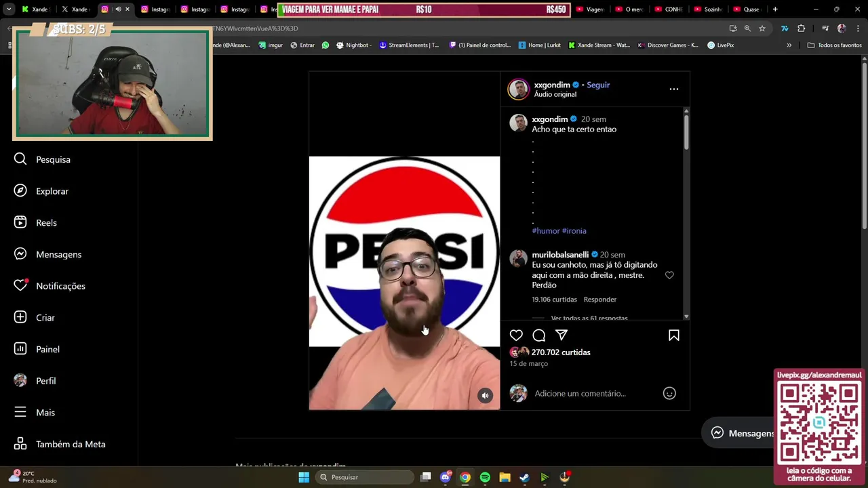Image resolution: width=868 pixels, height=488 pixels.
Task: Open post options three-dot menu
Action: pyautogui.click(x=673, y=89)
